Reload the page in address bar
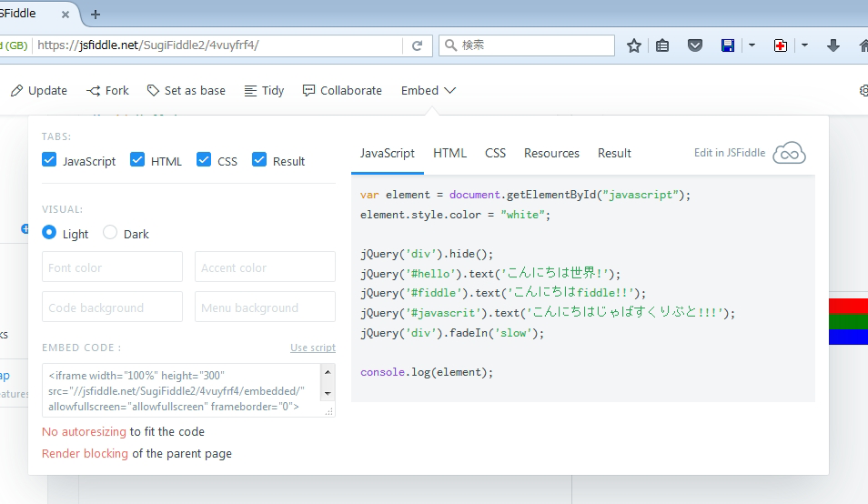The height and width of the screenshot is (504, 868). tap(417, 45)
